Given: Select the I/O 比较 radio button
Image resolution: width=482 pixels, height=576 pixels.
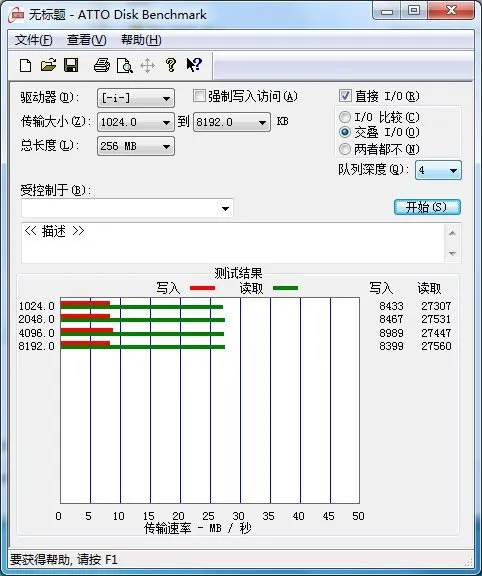Looking at the screenshot, I should [345, 117].
